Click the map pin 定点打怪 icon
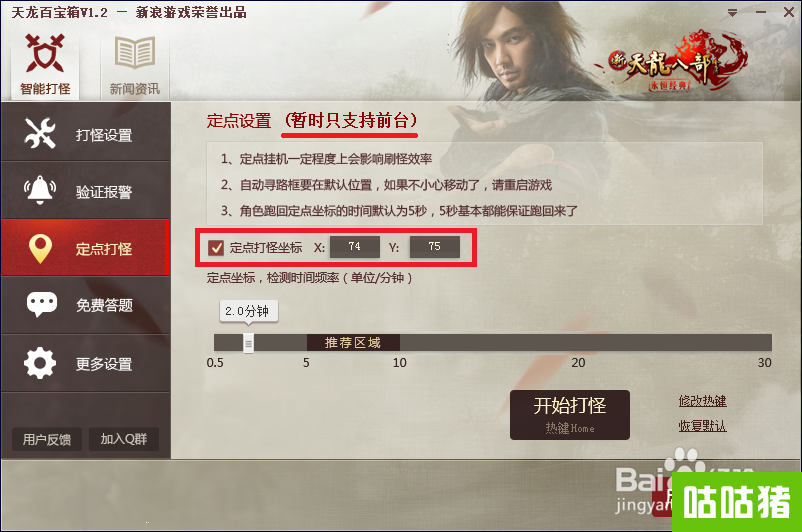This screenshot has height=532, width=802. pyautogui.click(x=40, y=249)
